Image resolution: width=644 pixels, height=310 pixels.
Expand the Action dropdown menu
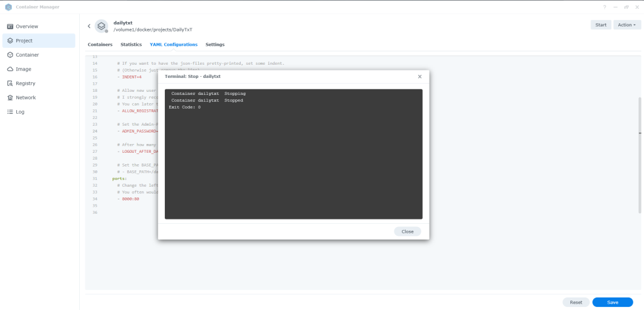(x=626, y=25)
